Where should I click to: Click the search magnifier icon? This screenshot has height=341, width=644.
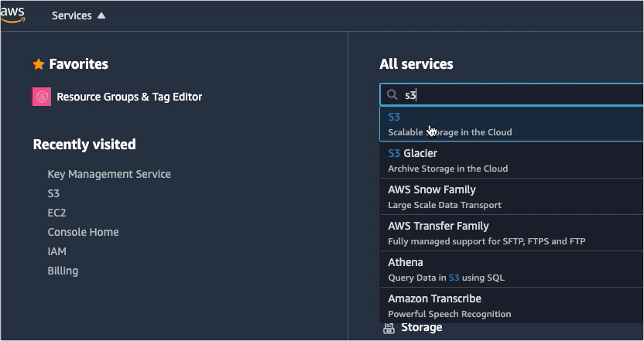392,95
